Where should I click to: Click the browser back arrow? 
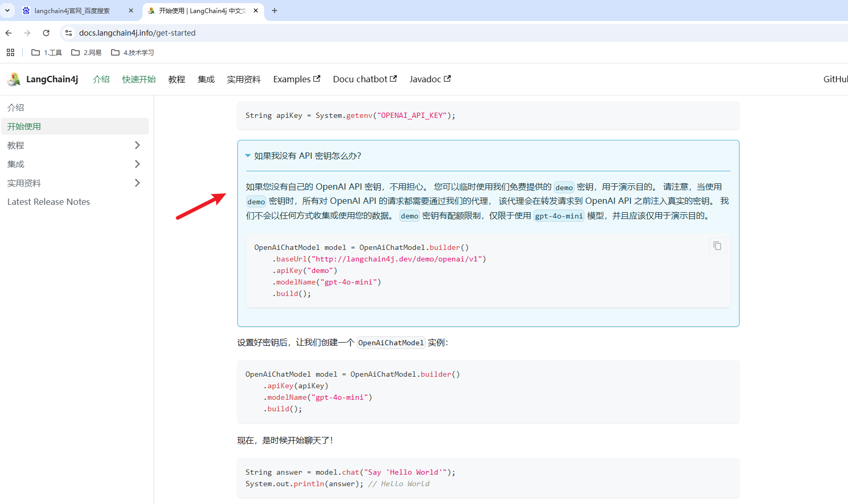coord(8,33)
